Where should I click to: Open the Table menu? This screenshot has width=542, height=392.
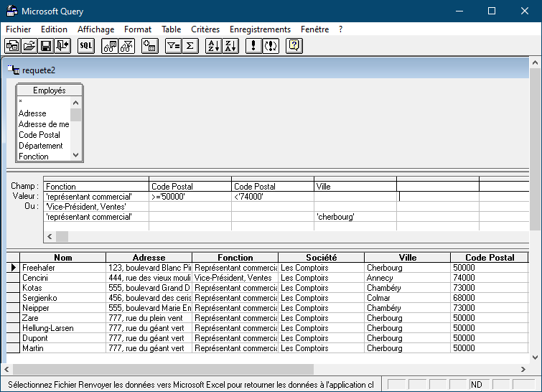tap(171, 29)
